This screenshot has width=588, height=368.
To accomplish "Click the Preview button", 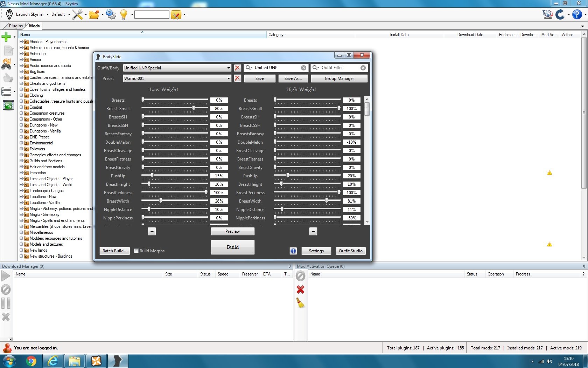I will (x=232, y=231).
